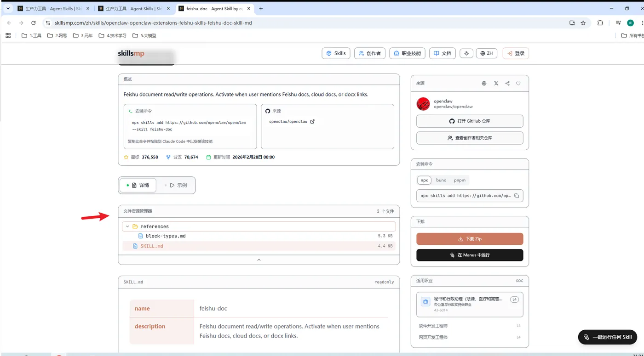Click the install-app icon in address bar
This screenshot has height=356, width=644.
tap(572, 23)
